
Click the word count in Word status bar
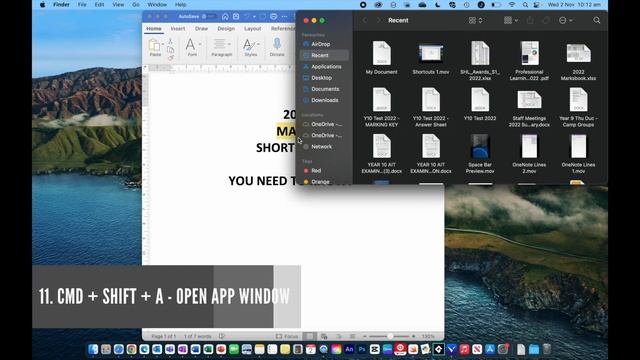click(198, 336)
